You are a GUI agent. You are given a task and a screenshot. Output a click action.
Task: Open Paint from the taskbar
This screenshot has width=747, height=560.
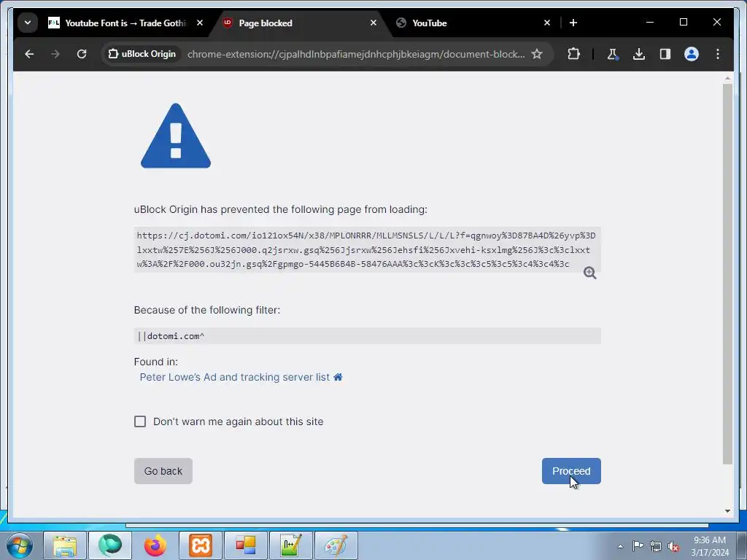pos(336,545)
